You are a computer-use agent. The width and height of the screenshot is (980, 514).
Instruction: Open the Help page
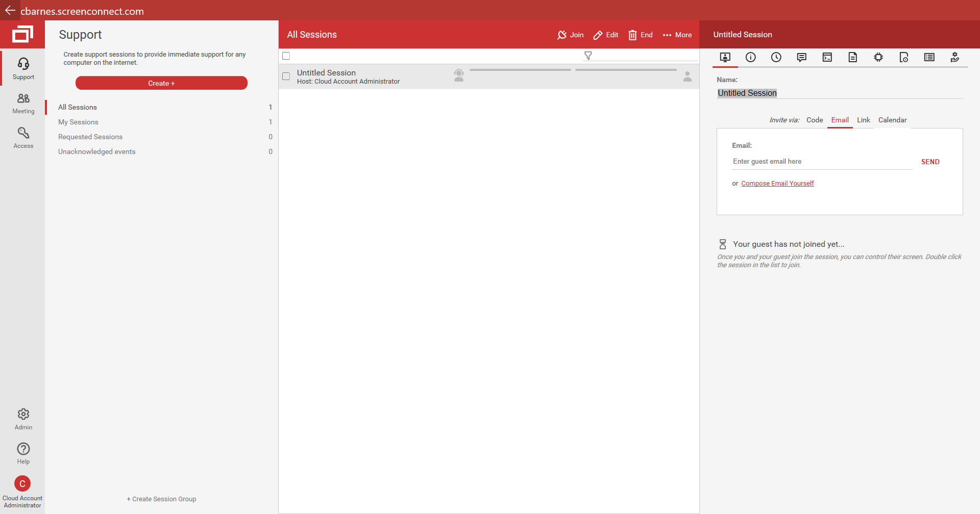(x=23, y=453)
